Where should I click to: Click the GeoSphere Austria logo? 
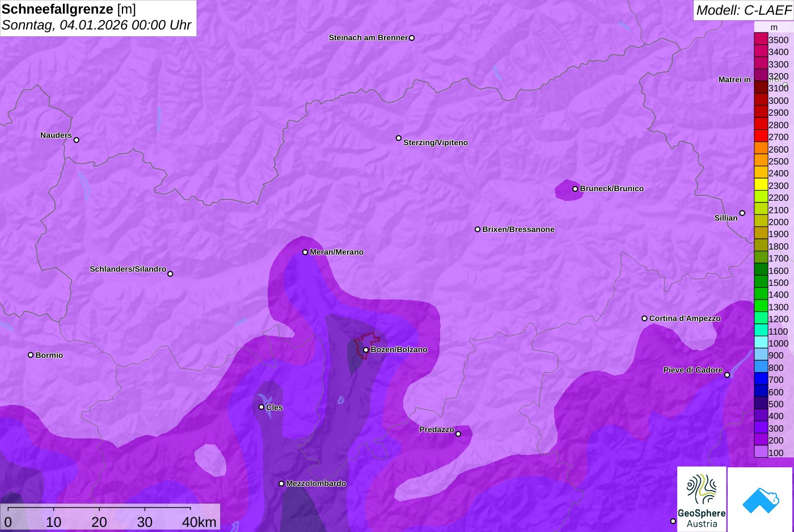coord(702,499)
